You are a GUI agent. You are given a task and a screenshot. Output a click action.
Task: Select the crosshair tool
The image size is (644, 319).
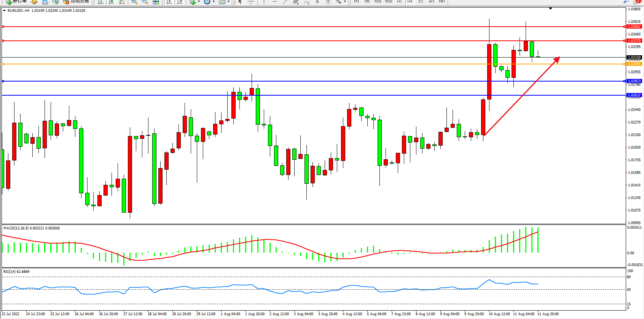coord(251,2)
